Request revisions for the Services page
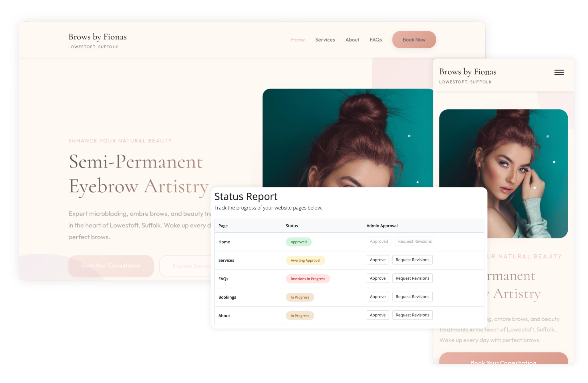Viewport: 588px width, 383px height. click(412, 260)
